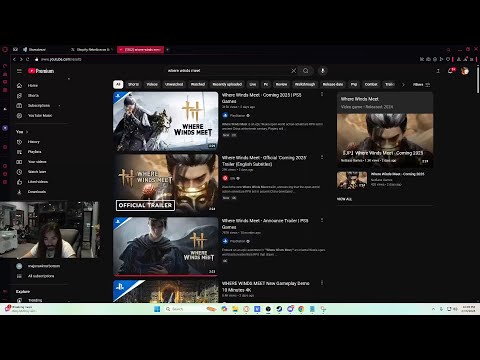Open the Where Winds Meet Coming 2025 PS5 title

pyautogui.click(x=262, y=98)
